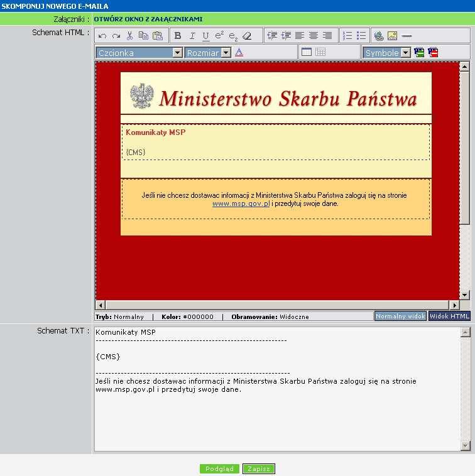Image resolution: width=475 pixels, height=476 pixels.
Task: Apply subscript formatting
Action: [233, 36]
